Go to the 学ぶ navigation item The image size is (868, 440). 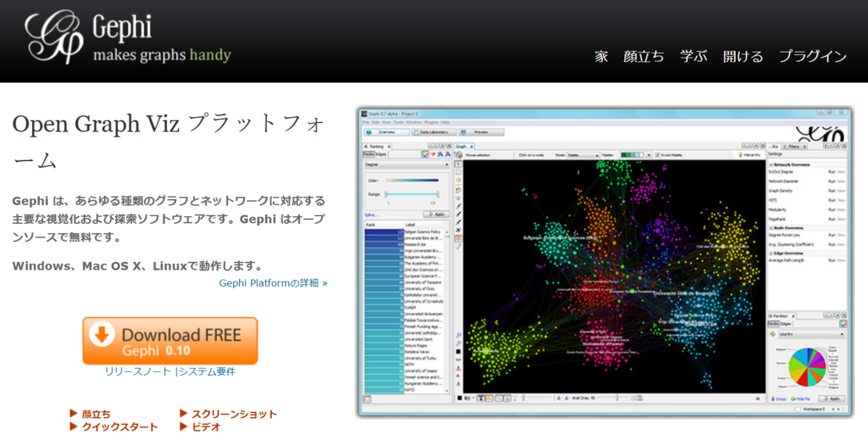693,57
